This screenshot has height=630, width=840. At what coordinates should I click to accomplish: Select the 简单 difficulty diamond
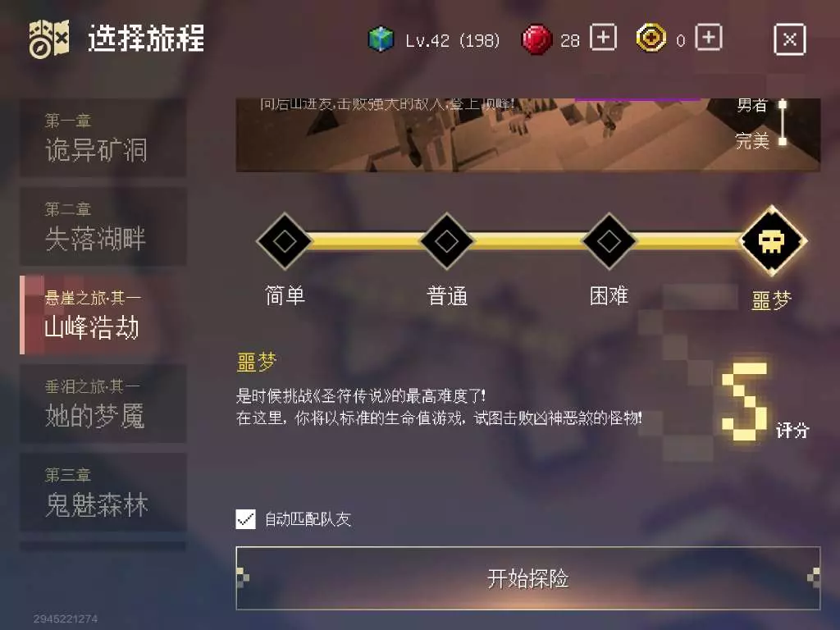(284, 241)
